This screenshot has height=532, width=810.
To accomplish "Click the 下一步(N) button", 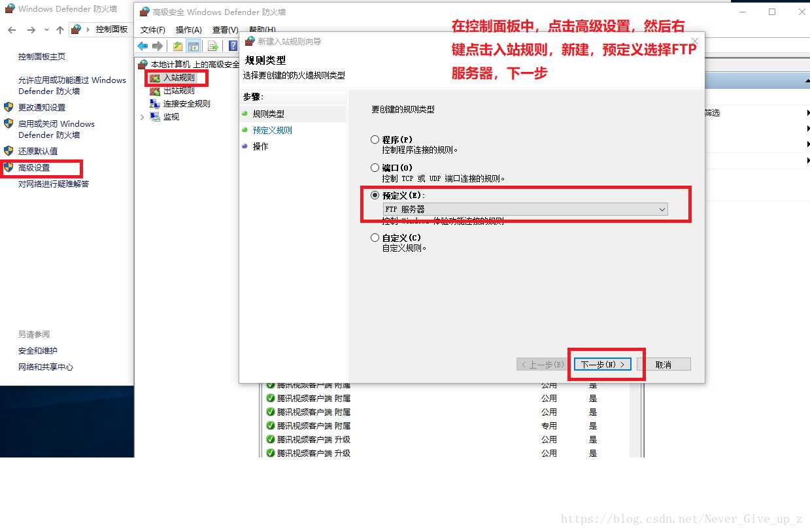I will point(602,364).
